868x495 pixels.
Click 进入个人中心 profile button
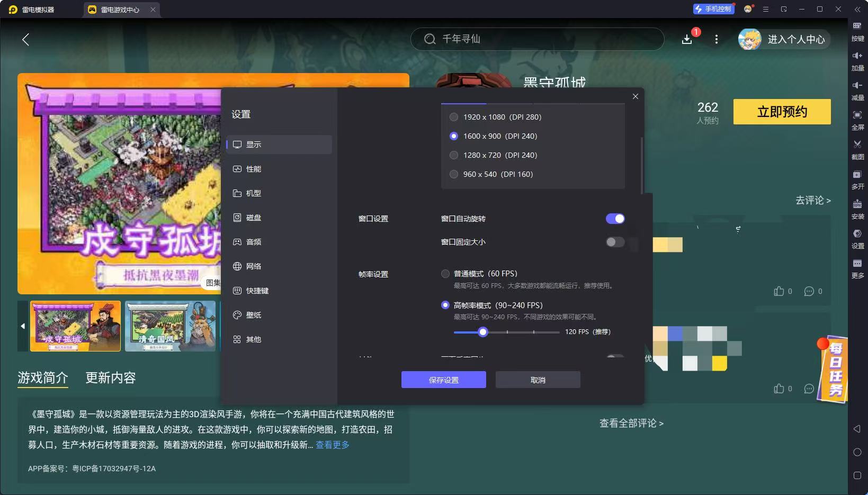784,39
